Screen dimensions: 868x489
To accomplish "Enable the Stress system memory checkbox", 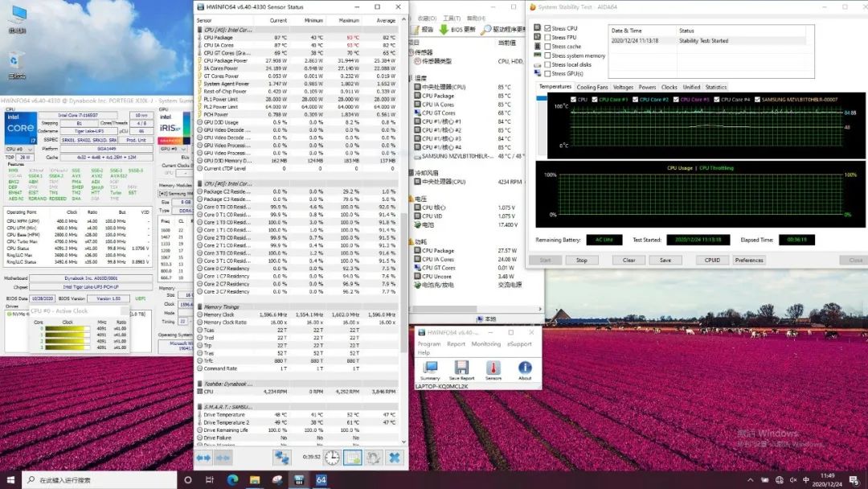I will 547,55.
